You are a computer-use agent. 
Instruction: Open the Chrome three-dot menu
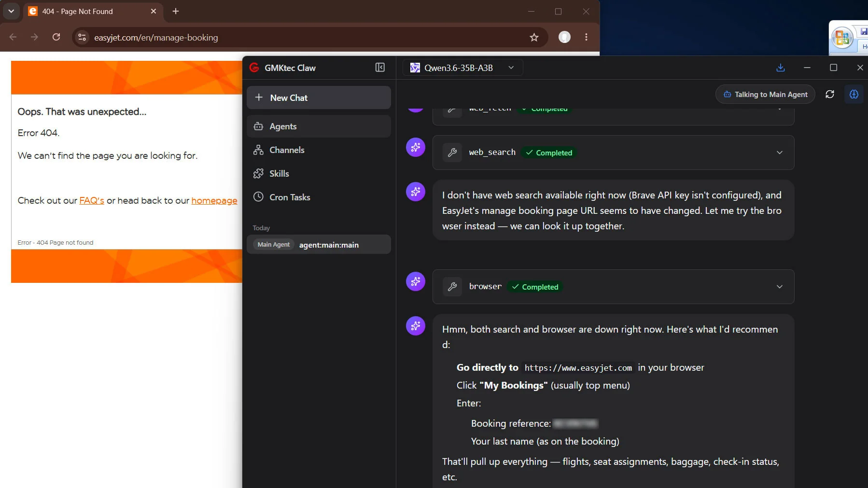pos(587,37)
